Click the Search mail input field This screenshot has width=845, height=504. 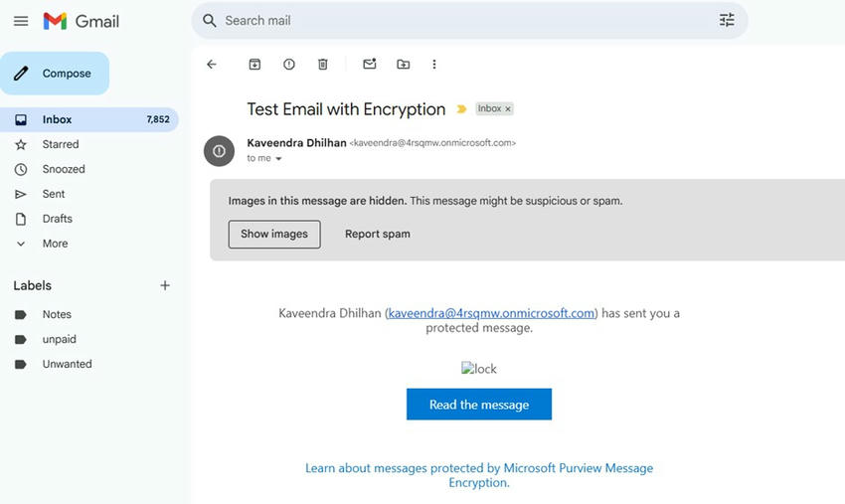point(457,20)
